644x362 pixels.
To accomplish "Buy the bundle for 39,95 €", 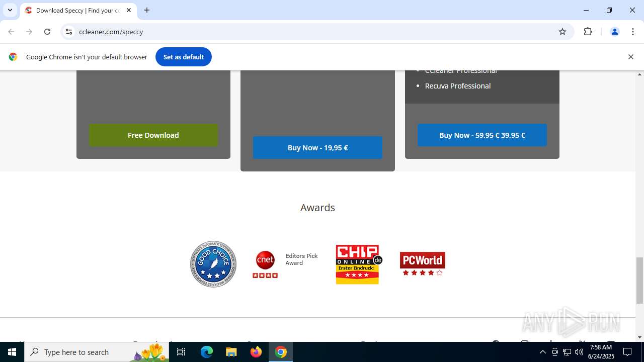I will tap(482, 135).
